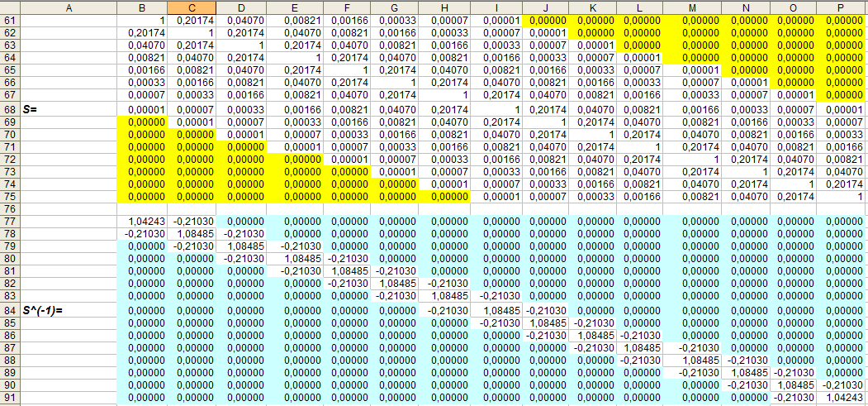Click cyan cell B91 showing 0,00000
The width and height of the screenshot is (868, 406).
(x=142, y=397)
